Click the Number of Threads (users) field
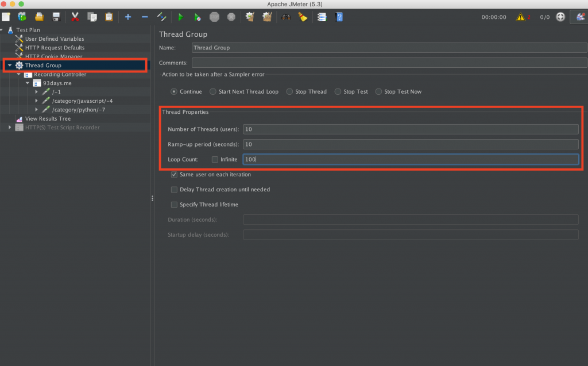Image resolution: width=588 pixels, height=366 pixels. coord(411,129)
